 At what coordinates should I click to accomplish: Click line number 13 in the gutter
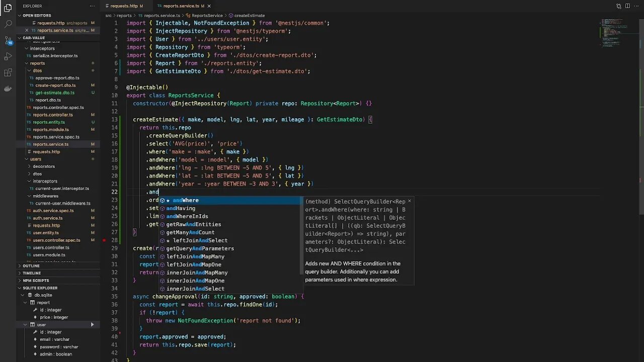click(115, 120)
